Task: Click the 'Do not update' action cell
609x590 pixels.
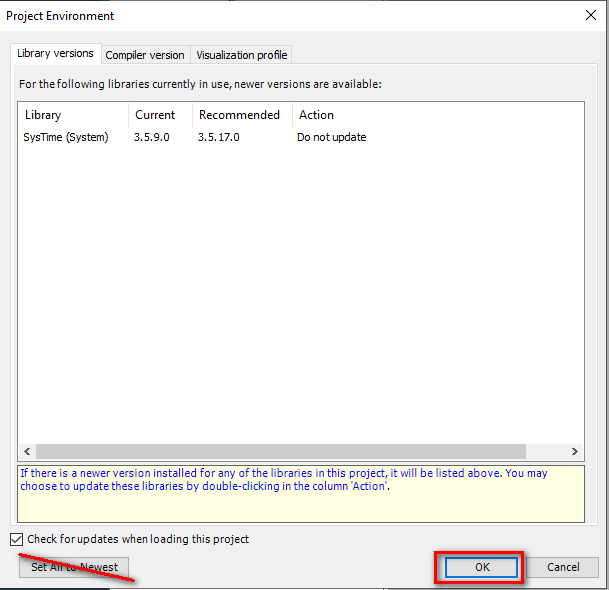Action: [331, 137]
